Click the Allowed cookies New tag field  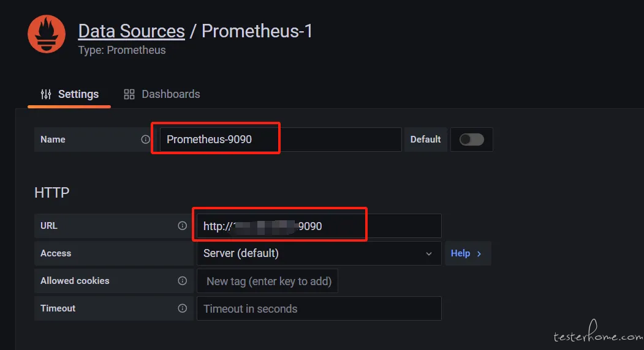click(267, 281)
